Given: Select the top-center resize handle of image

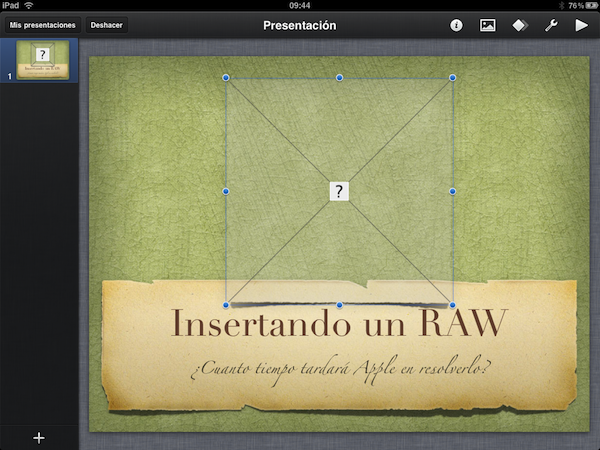Looking at the screenshot, I should (x=339, y=78).
